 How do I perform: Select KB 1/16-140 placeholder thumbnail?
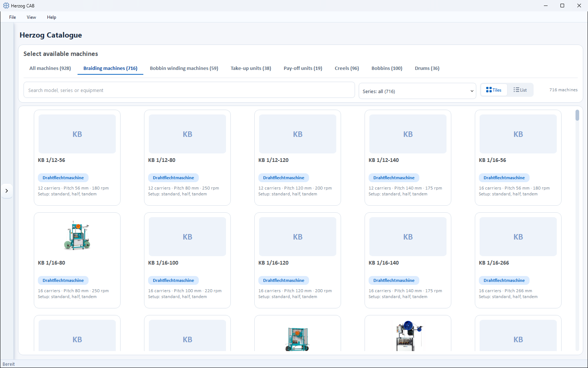[408, 237]
